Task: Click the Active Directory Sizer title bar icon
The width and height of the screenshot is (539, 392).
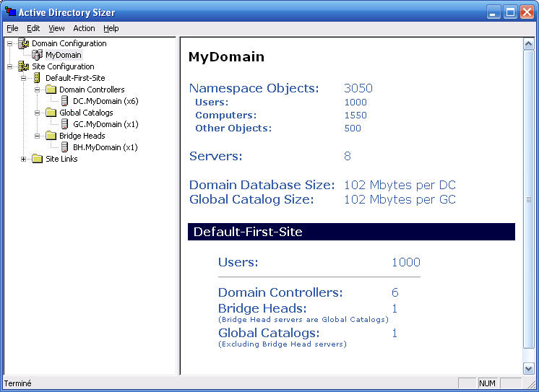Action: tap(10, 12)
